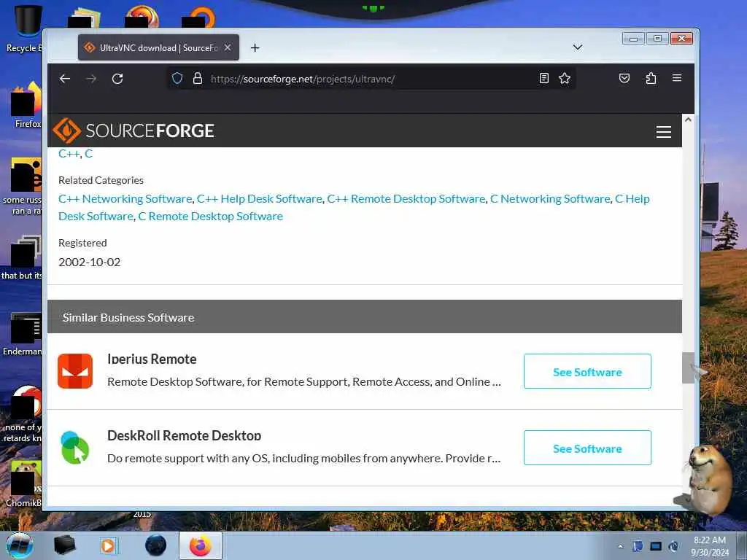Open C++ Remote Desktop Software category
This screenshot has width=747, height=560.
coord(406,198)
